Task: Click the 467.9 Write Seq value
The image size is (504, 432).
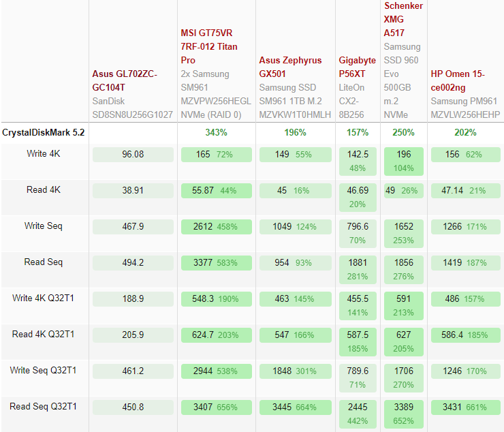Action: pos(133,226)
